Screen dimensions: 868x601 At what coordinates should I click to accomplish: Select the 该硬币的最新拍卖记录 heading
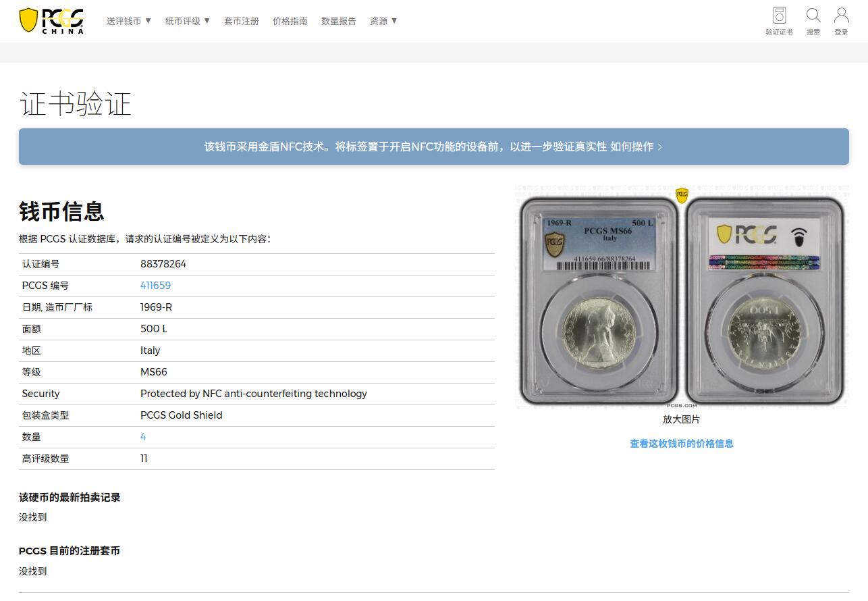point(70,498)
